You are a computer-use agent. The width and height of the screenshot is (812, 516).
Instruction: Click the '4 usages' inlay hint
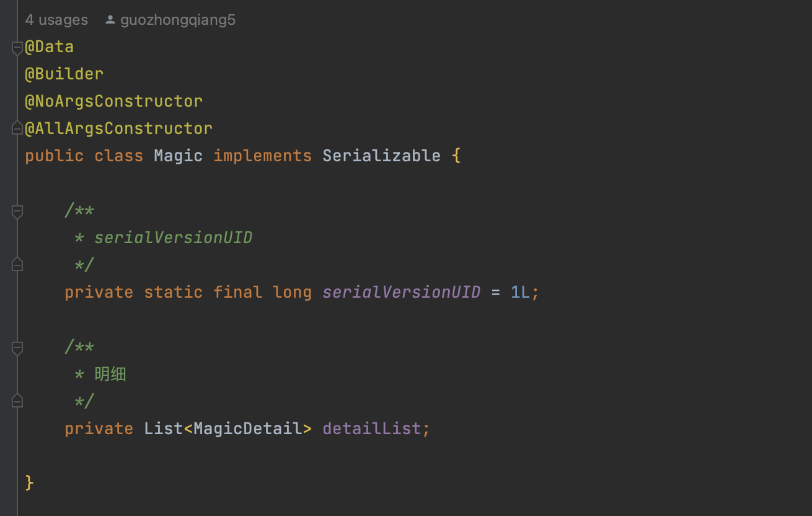coord(56,20)
